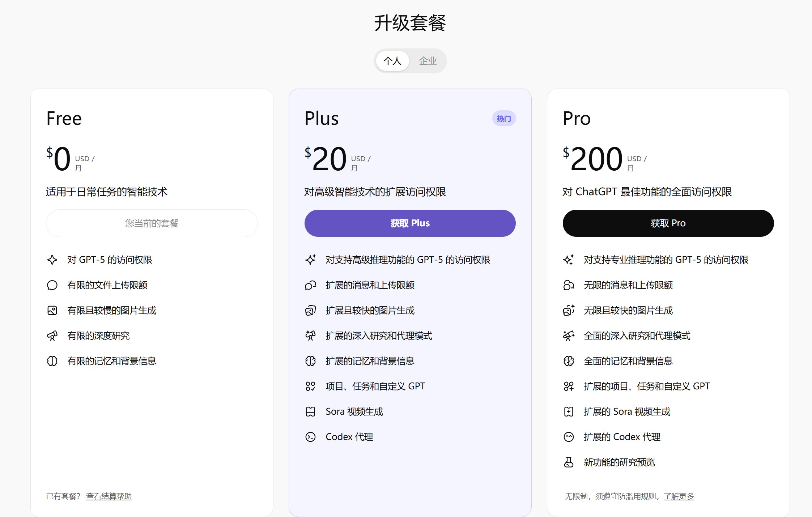Click the icon beside 扩展的 Sora 视频生成

569,411
